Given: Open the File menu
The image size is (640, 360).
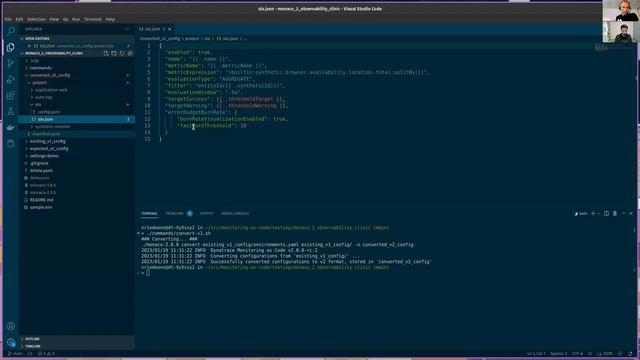Looking at the screenshot, I should (x=8, y=19).
